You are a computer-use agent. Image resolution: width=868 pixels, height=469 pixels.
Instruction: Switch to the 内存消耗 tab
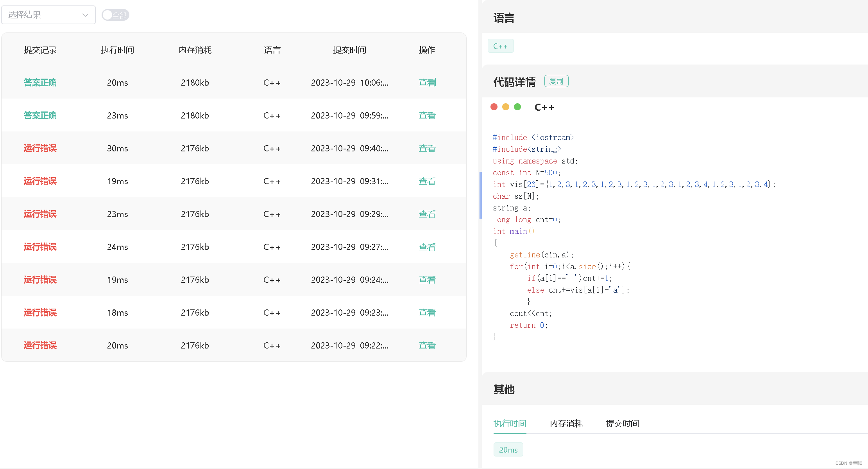coord(566,424)
